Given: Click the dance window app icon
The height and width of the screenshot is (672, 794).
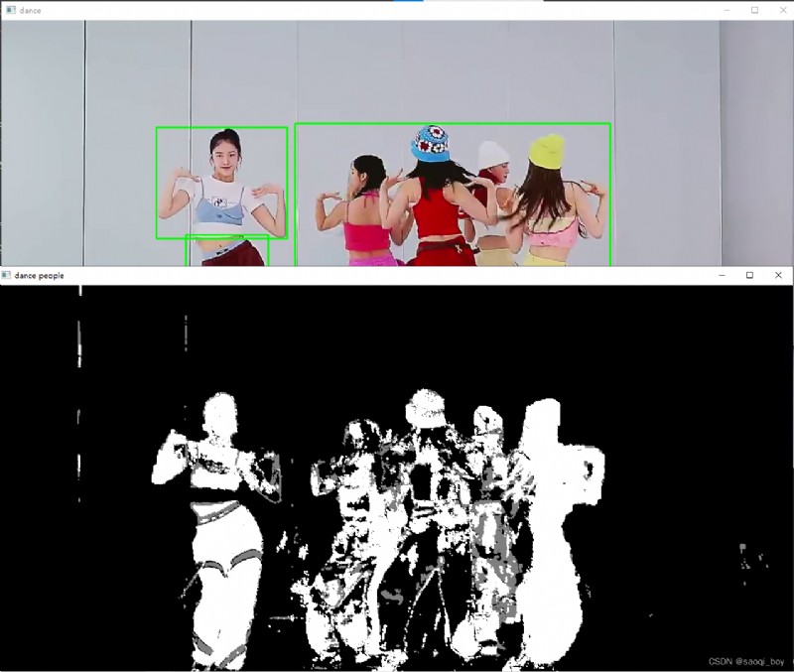Looking at the screenshot, I should [11, 10].
